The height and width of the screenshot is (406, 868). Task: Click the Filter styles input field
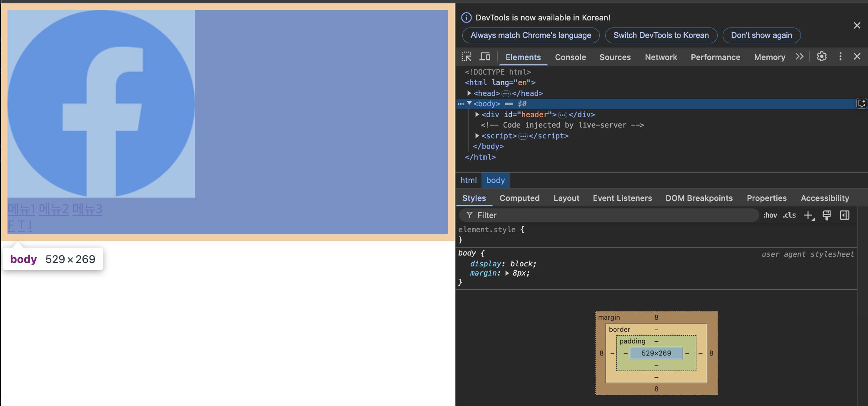click(609, 215)
